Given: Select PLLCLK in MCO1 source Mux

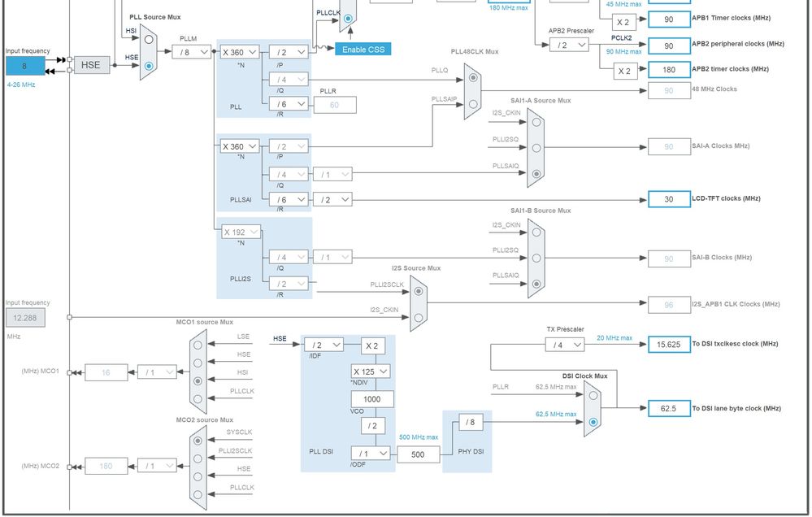Looking at the screenshot, I should (198, 399).
